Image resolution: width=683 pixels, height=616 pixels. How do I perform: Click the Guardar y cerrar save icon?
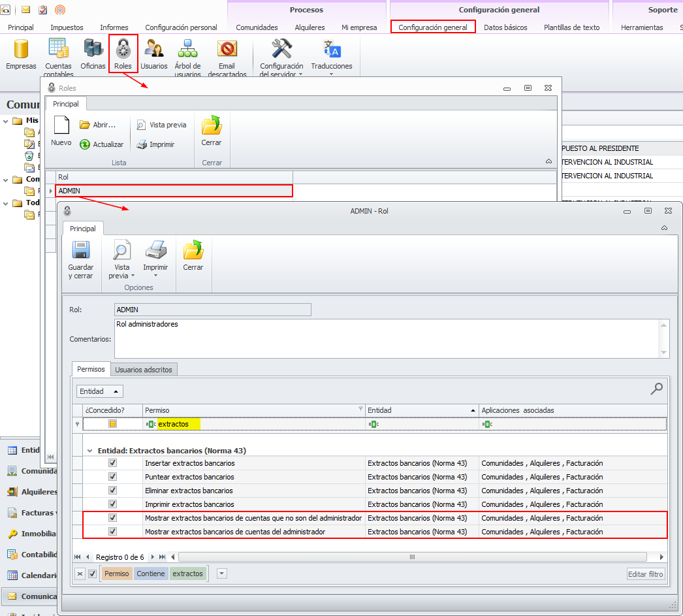point(81,251)
